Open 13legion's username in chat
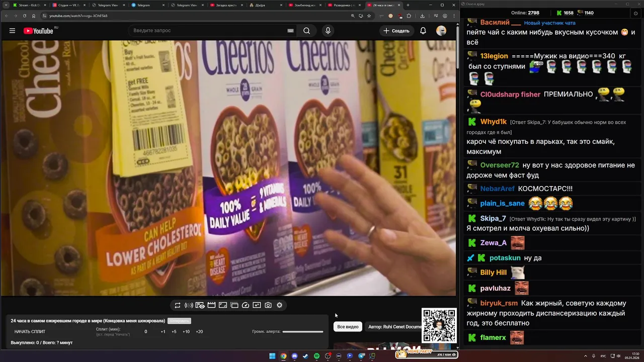 click(x=494, y=56)
